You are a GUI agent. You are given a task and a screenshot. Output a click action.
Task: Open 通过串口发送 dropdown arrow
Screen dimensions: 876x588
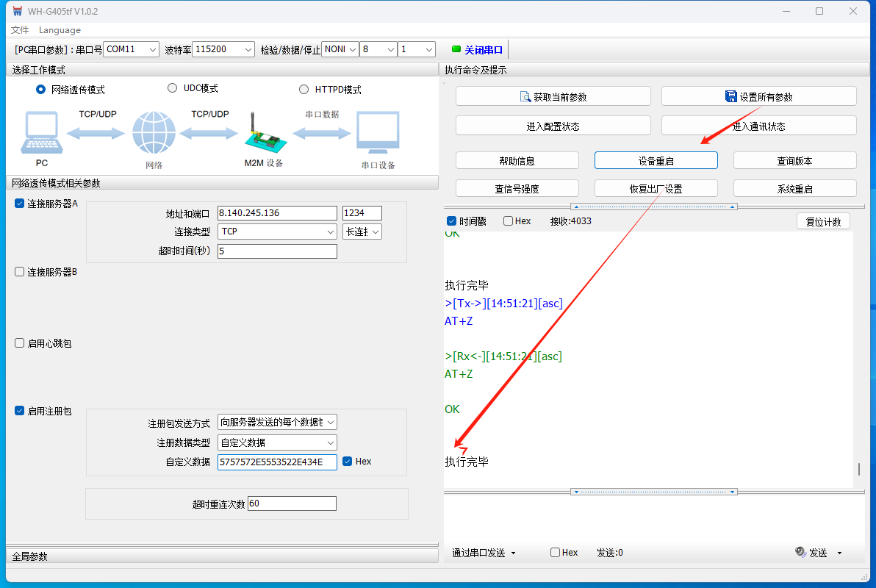click(514, 553)
